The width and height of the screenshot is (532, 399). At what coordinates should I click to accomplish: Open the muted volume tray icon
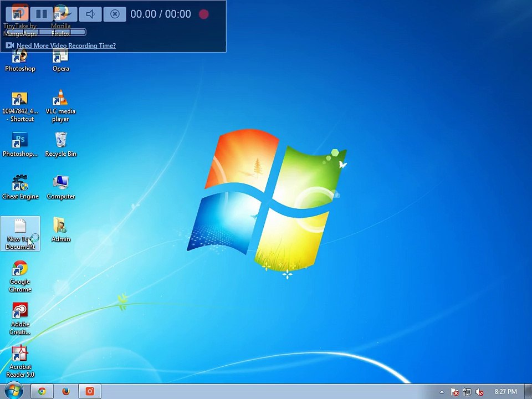[x=479, y=392]
